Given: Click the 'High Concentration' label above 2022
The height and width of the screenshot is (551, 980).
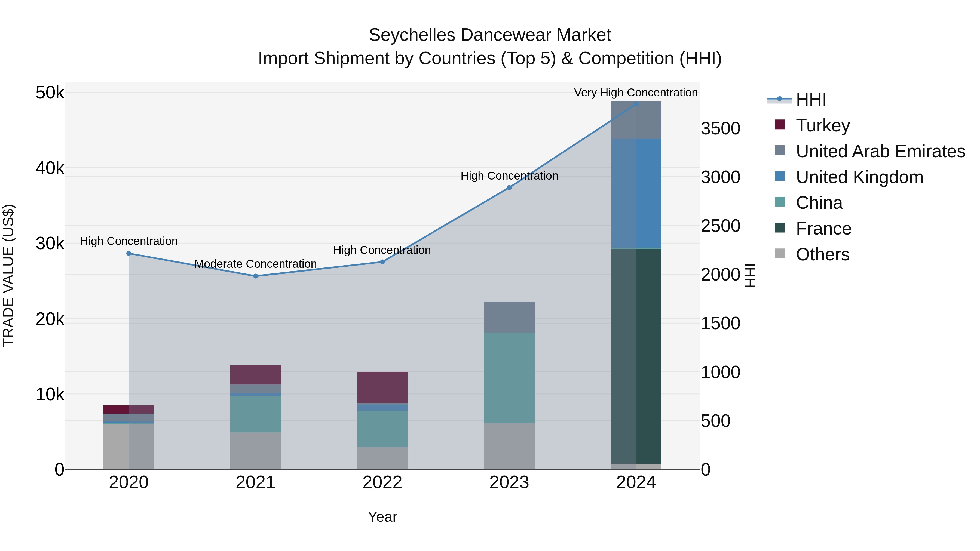Looking at the screenshot, I should click(382, 250).
